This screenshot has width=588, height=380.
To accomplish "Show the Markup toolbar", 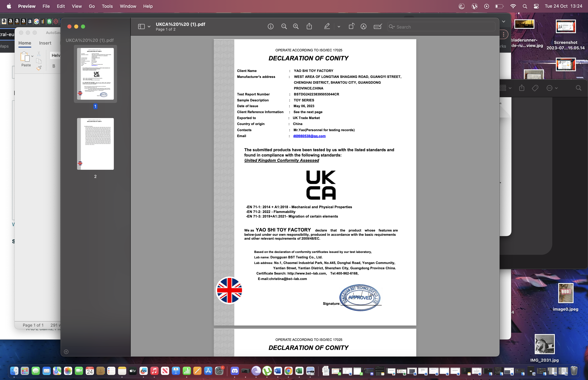I will 363,26.
